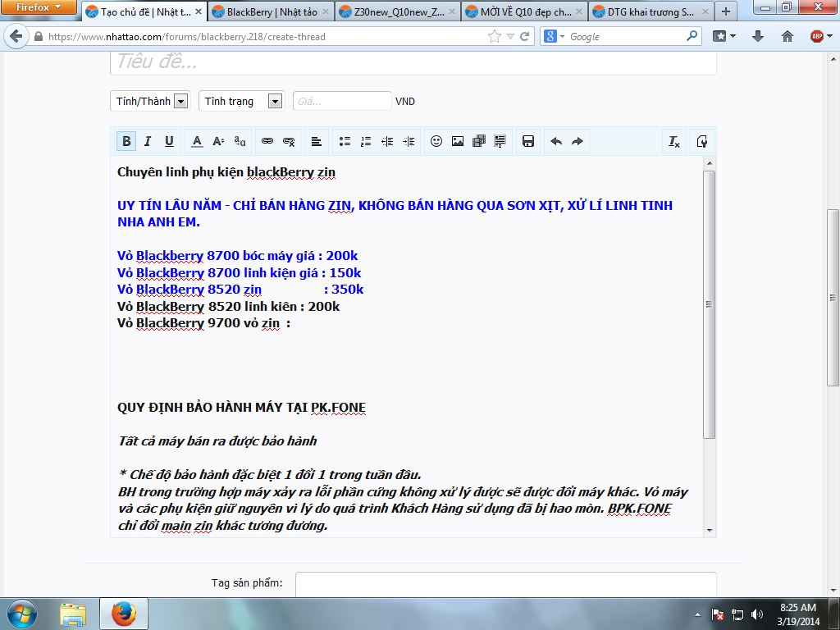
Task: Open the Tình trạng dropdown
Action: click(x=242, y=101)
